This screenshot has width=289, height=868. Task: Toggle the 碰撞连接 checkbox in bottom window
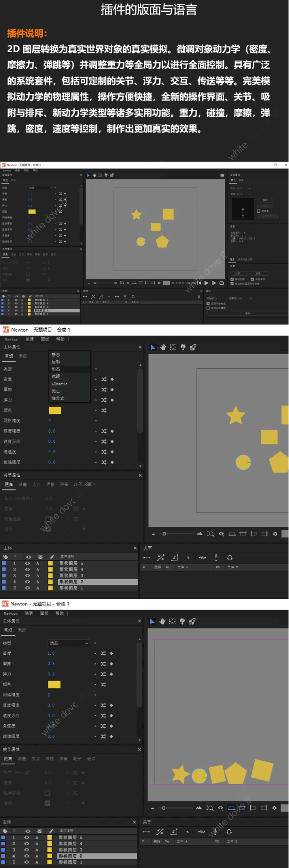click(47, 793)
